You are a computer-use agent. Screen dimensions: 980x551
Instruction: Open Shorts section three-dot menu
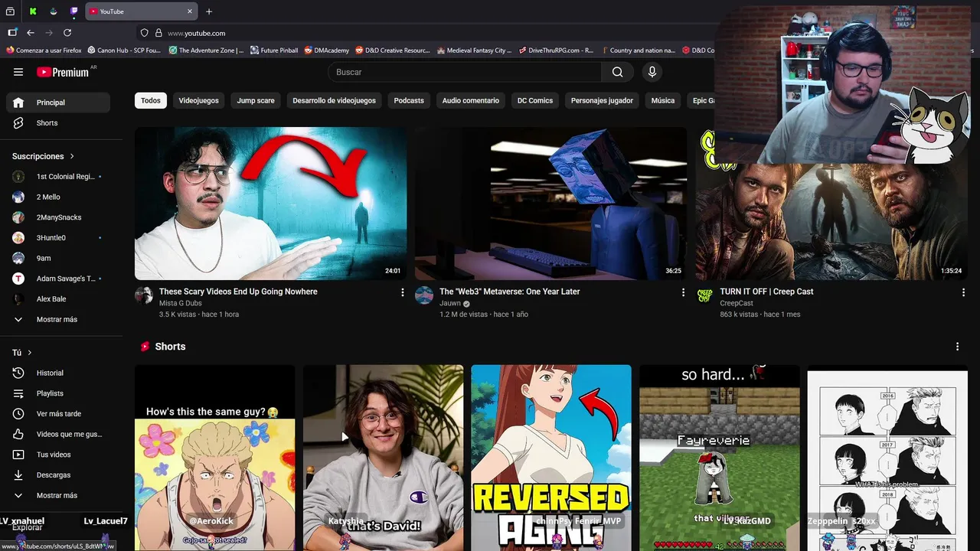pyautogui.click(x=957, y=347)
